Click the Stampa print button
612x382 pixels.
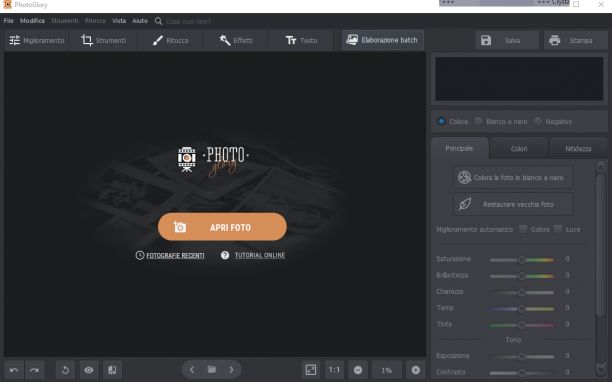[x=575, y=40]
